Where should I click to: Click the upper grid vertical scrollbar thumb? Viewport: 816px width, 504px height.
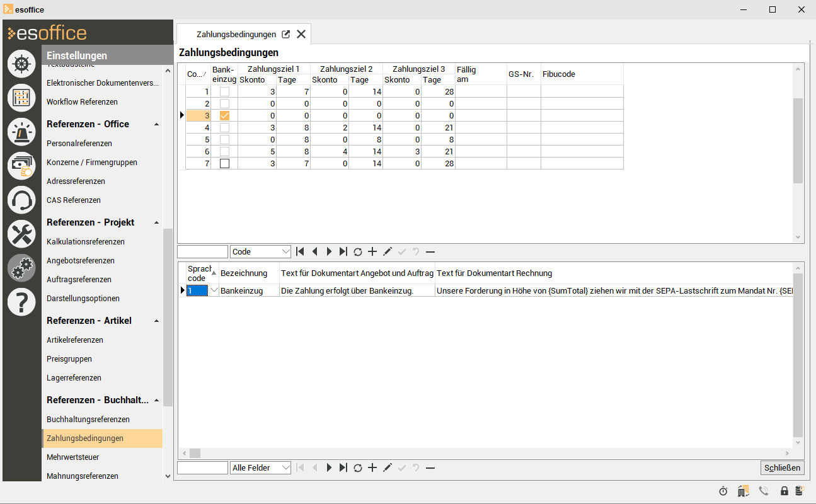[x=798, y=140]
